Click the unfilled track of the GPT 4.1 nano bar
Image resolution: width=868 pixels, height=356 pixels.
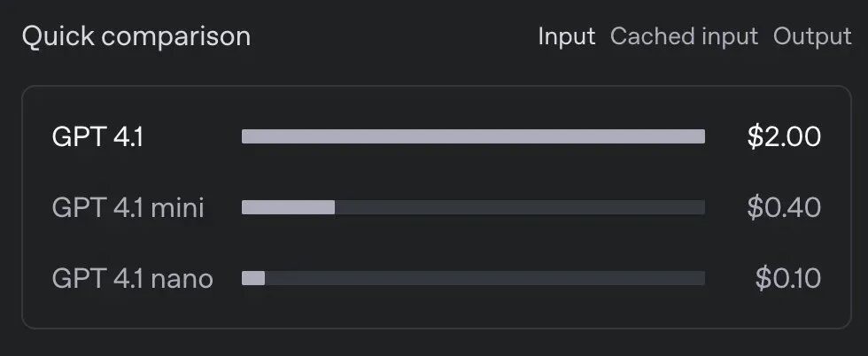point(485,278)
